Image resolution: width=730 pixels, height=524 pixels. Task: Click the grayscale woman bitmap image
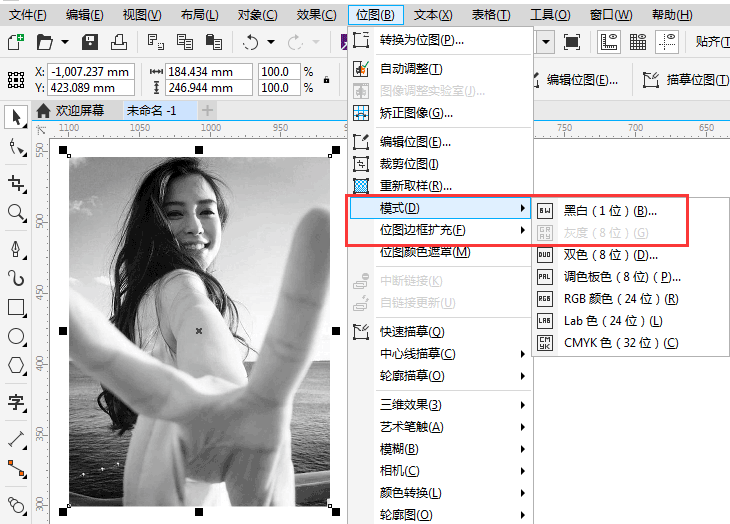click(x=199, y=331)
